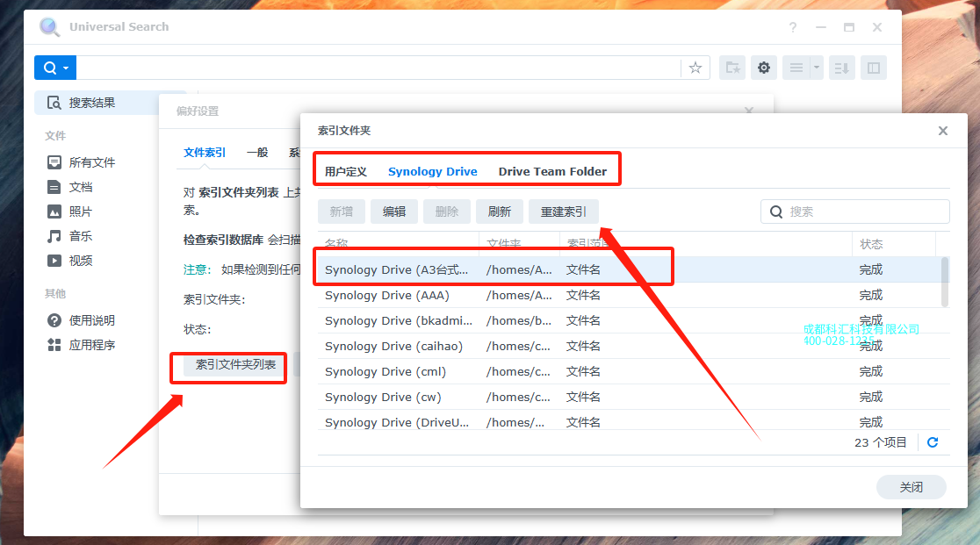Click the 新增 button
Viewport: 980px width, 545px height.
pyautogui.click(x=342, y=212)
